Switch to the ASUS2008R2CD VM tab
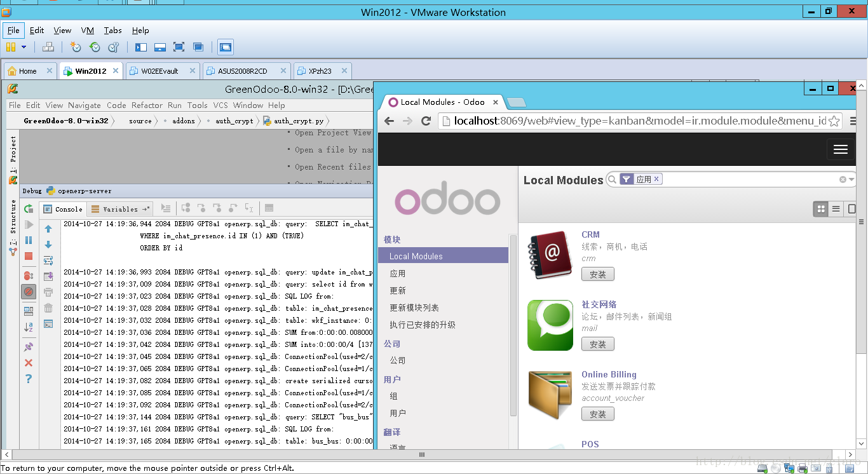Viewport: 868px width, 474px height. coord(242,71)
